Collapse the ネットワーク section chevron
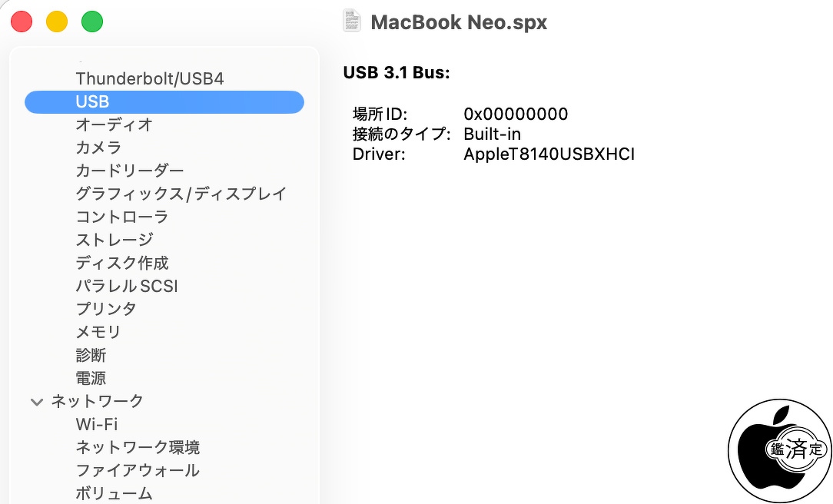This screenshot has height=504, width=833. pos(36,401)
